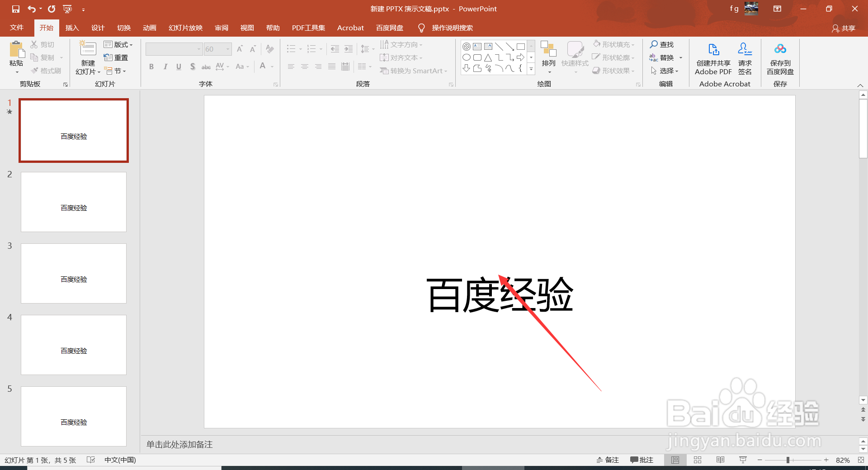Select the straight line shape in gallery

(x=499, y=47)
